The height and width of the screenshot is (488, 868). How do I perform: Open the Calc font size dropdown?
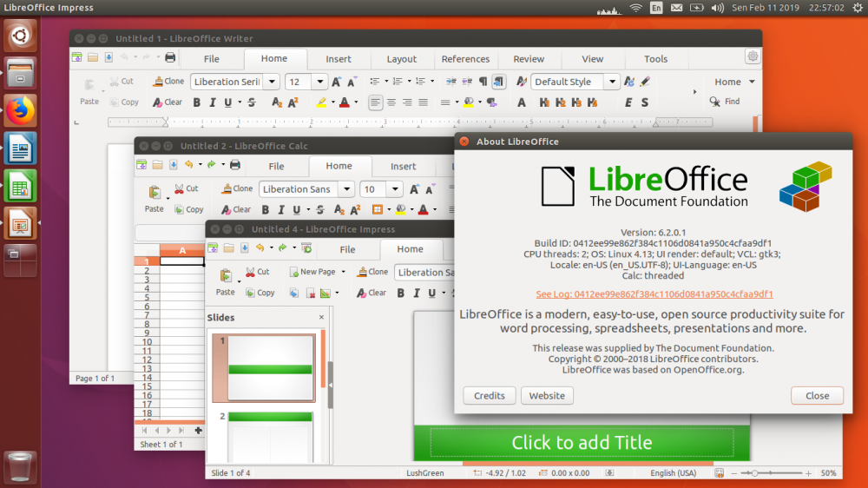pos(394,189)
